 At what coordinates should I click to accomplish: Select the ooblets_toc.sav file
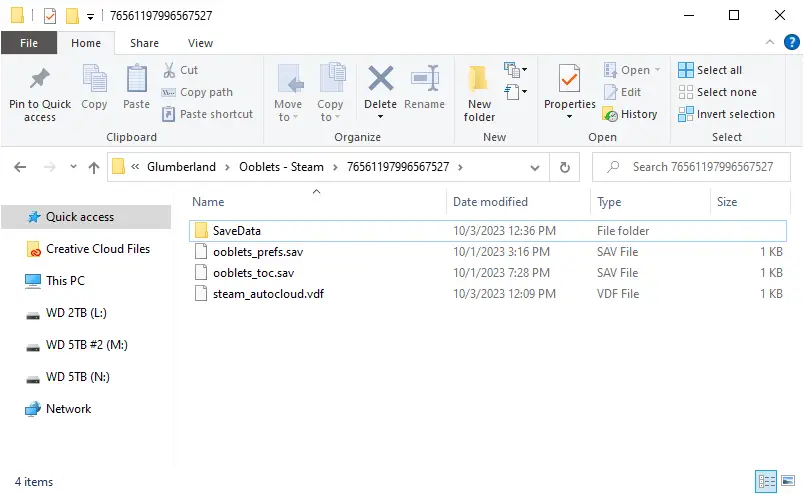(x=488, y=273)
